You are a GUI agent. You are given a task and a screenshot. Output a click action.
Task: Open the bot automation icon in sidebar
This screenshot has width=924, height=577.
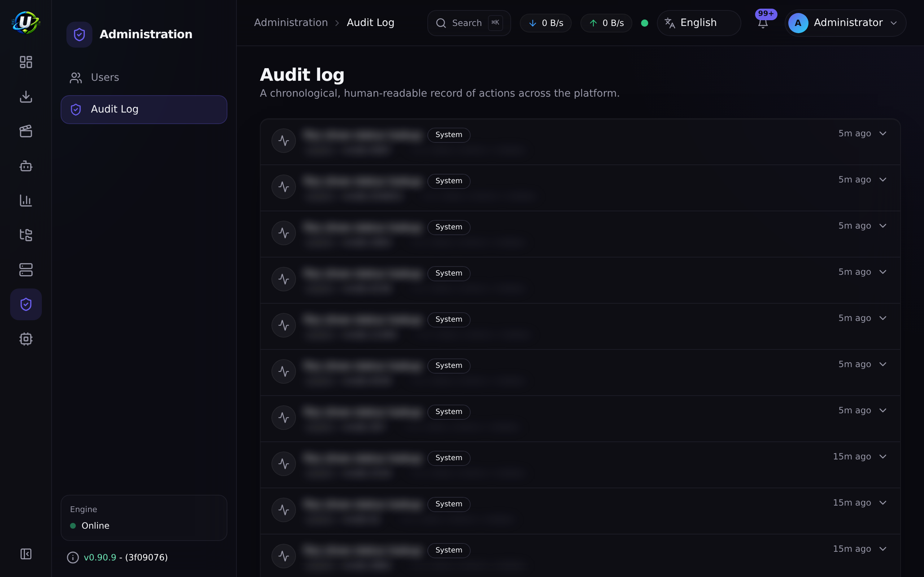26,166
